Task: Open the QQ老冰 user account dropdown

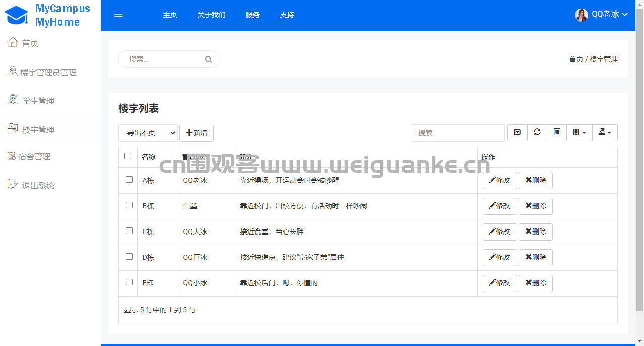Action: 602,15
